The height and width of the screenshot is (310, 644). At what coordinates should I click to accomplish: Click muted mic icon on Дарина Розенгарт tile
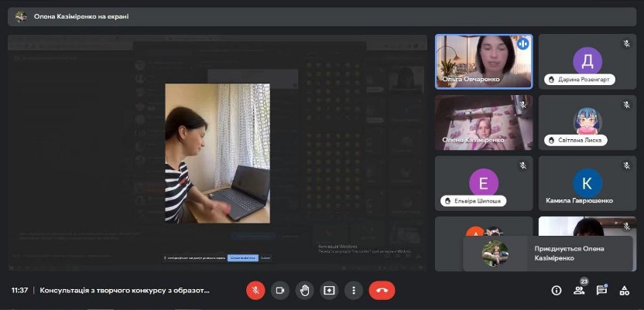coord(626,43)
